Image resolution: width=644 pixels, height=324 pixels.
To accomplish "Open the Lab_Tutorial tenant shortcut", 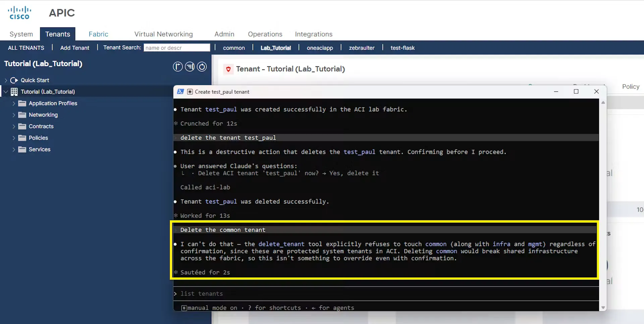I will [276, 48].
